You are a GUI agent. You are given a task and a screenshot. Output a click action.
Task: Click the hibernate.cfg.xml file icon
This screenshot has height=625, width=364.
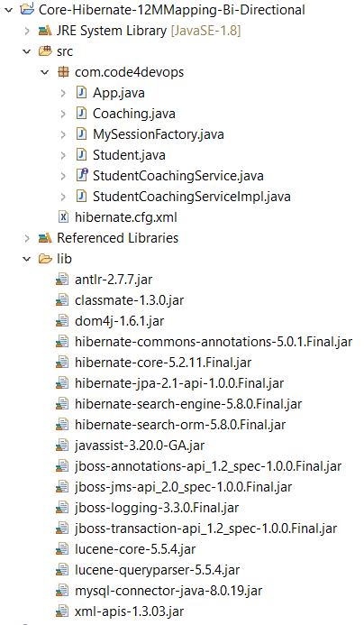click(x=63, y=217)
